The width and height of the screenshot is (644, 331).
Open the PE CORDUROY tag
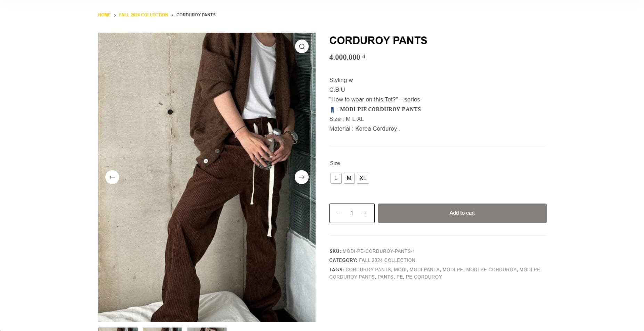coord(424,277)
